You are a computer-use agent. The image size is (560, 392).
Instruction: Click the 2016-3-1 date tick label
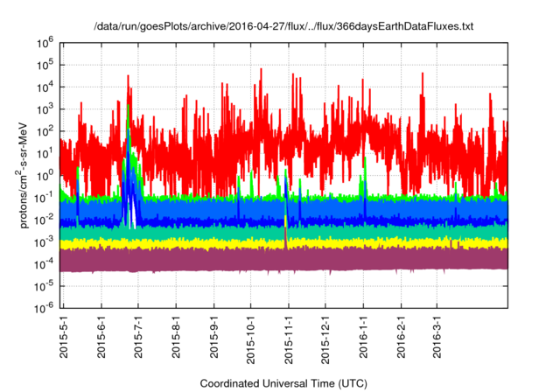tap(437, 337)
